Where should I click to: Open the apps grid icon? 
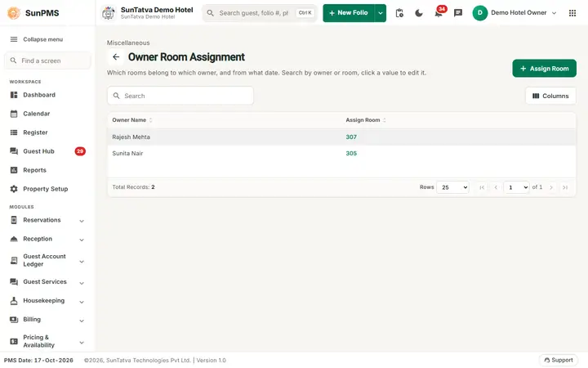572,13
